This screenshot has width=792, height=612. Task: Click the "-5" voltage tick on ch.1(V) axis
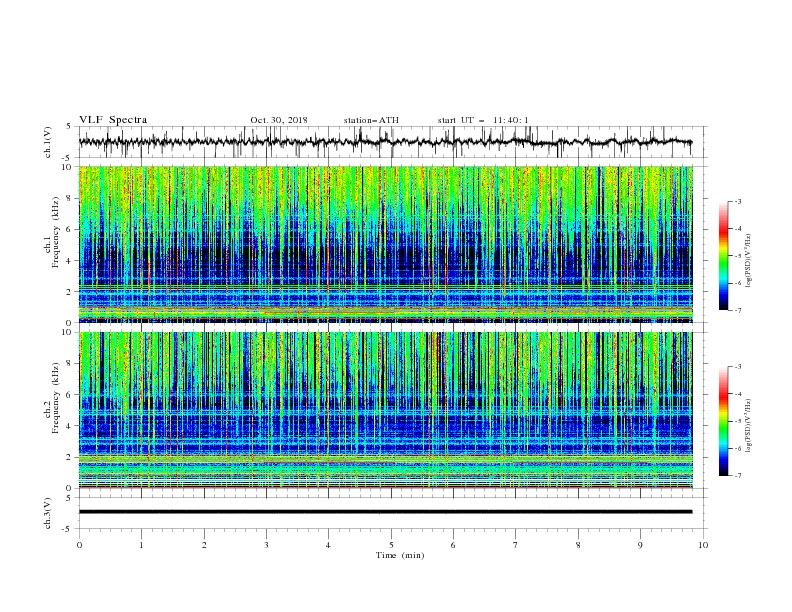pos(68,158)
